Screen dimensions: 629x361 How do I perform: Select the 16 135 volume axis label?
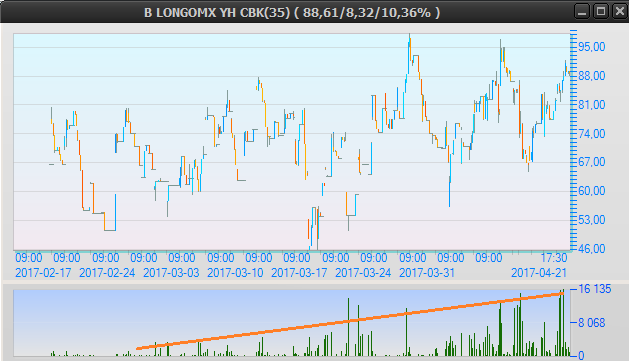[595, 289]
